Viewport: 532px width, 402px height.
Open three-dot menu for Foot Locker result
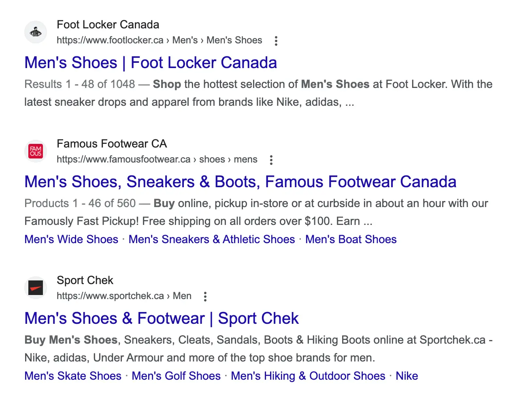pos(276,41)
